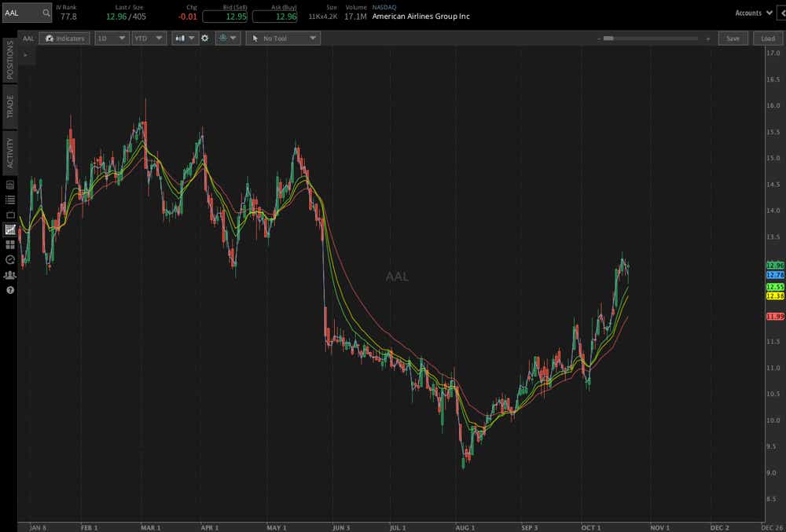Click the red 11.99 moving average tag
The width and height of the screenshot is (786, 532).
775,316
